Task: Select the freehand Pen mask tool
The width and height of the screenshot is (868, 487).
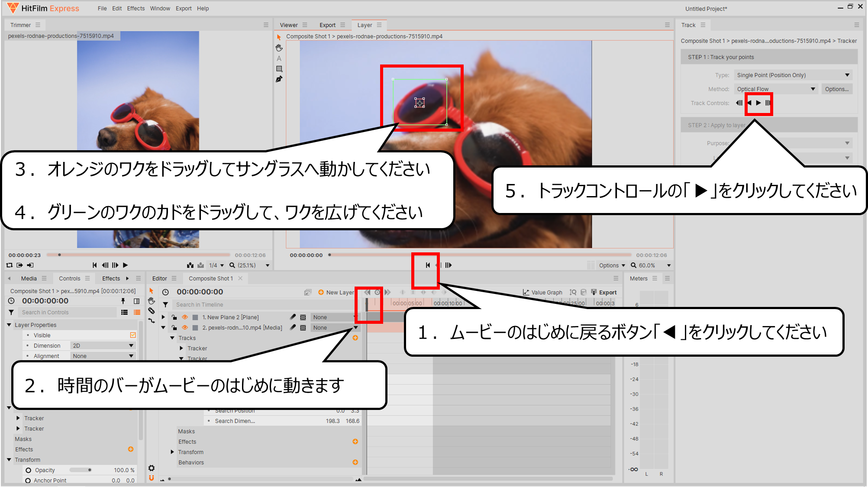Action: [279, 79]
